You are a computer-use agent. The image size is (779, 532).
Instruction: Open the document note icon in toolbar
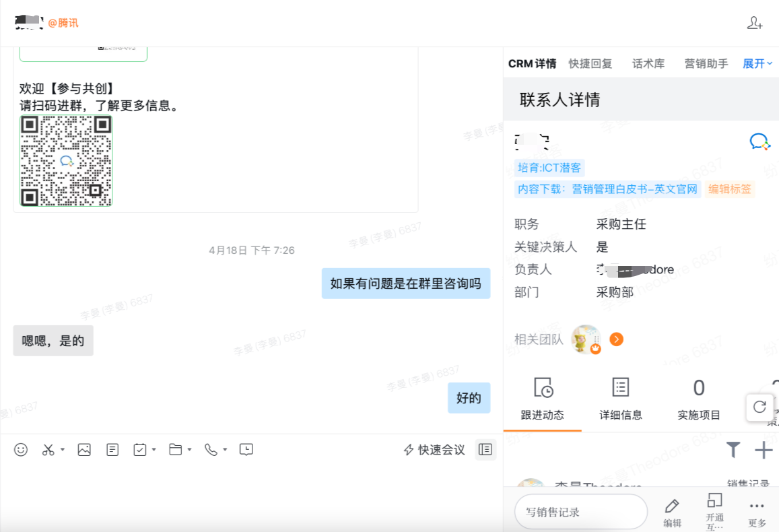[x=112, y=450]
